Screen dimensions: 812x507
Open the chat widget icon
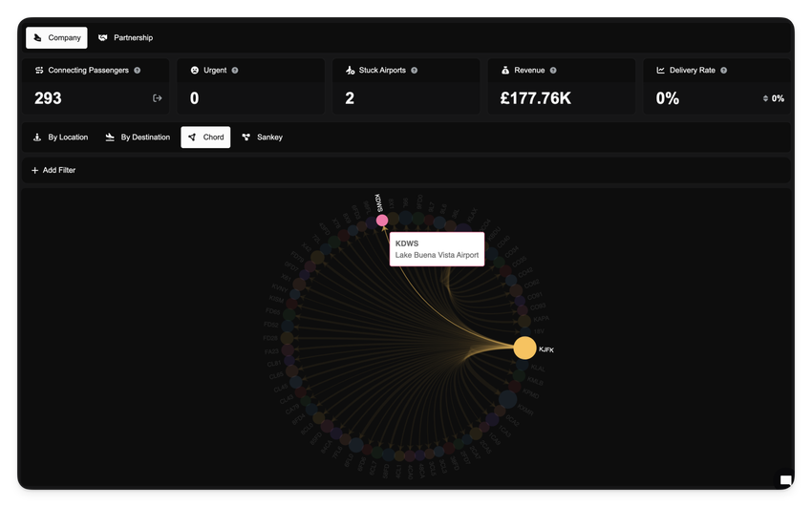(785, 480)
